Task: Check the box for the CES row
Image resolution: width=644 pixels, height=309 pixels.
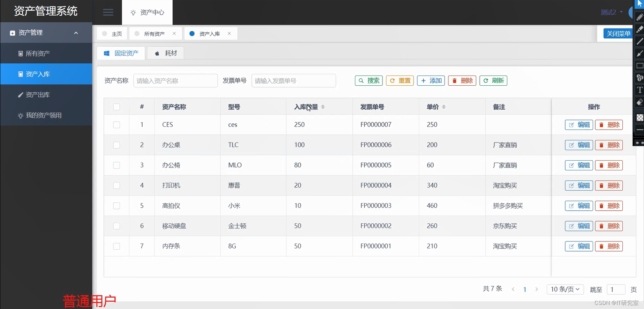Action: (116, 125)
